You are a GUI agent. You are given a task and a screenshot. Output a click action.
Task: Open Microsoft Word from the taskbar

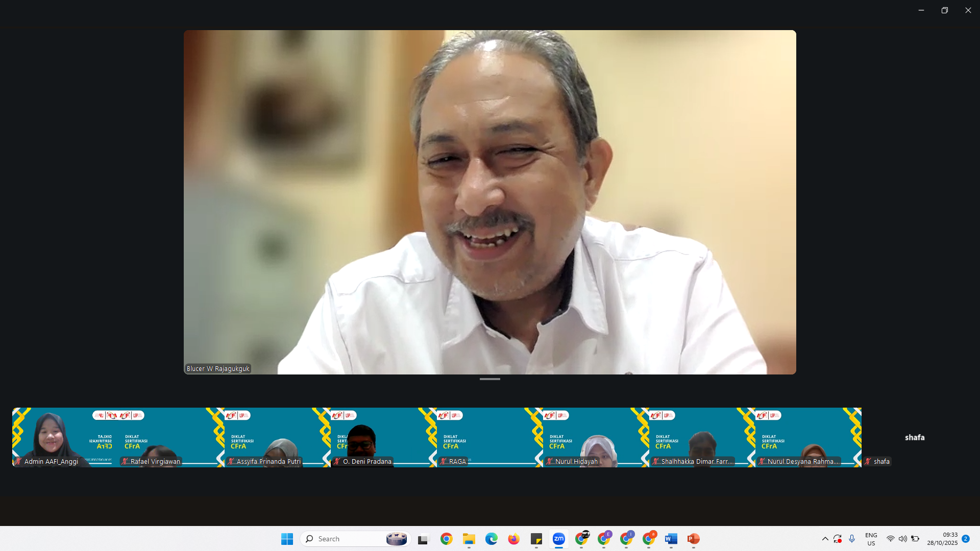pos(671,539)
